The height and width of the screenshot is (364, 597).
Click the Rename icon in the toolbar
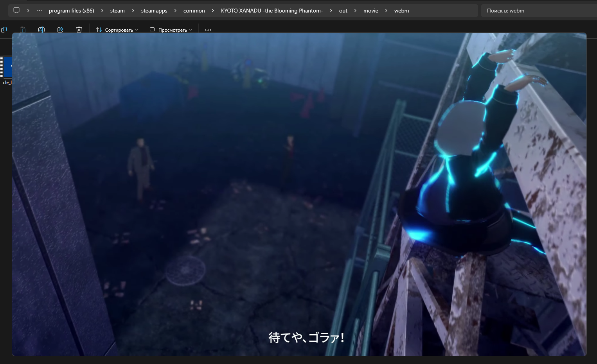tap(41, 30)
